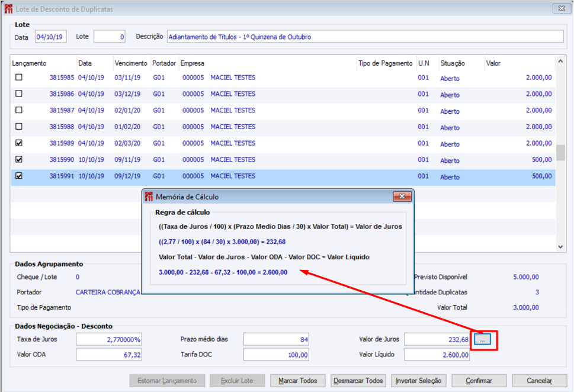Click scroll up arrow in the list
This screenshot has height=392, width=574.
coord(560,62)
